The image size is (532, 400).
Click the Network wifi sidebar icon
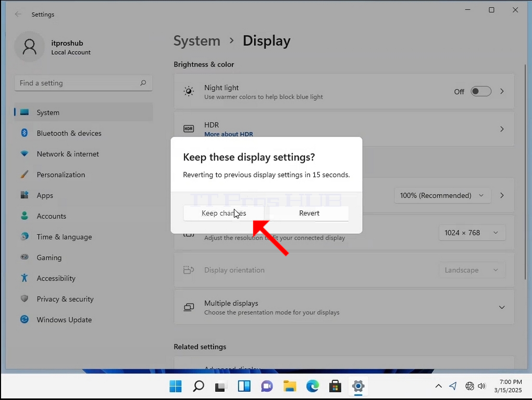24,154
